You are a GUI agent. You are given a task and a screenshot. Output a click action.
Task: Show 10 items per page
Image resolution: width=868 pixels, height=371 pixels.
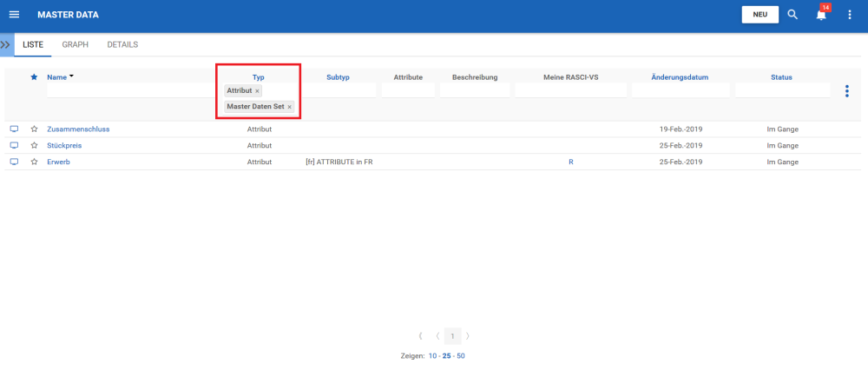(432, 356)
